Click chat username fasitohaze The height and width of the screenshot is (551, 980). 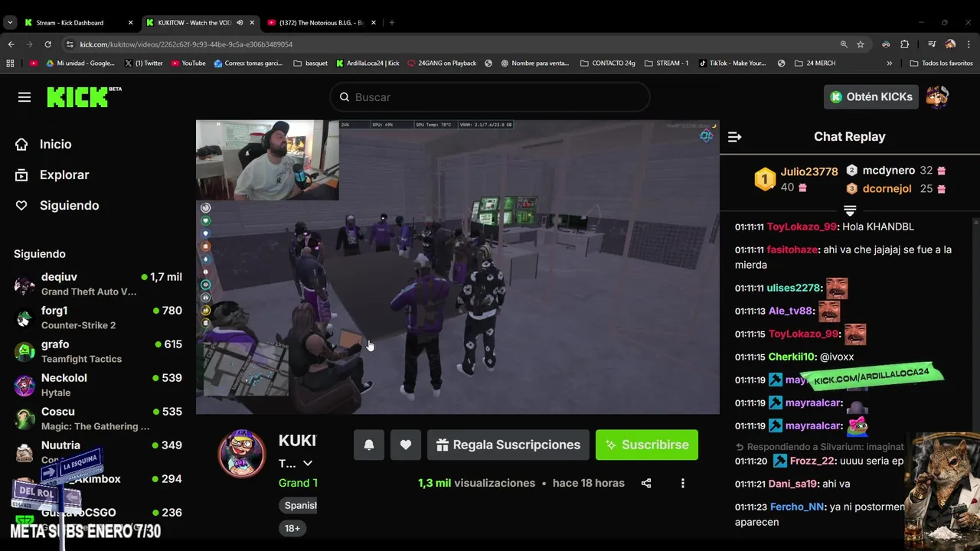792,249
